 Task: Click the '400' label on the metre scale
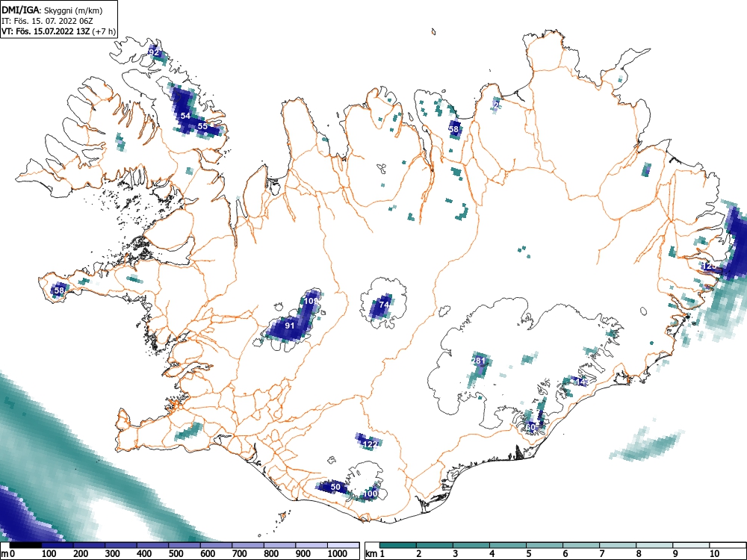pos(144,554)
